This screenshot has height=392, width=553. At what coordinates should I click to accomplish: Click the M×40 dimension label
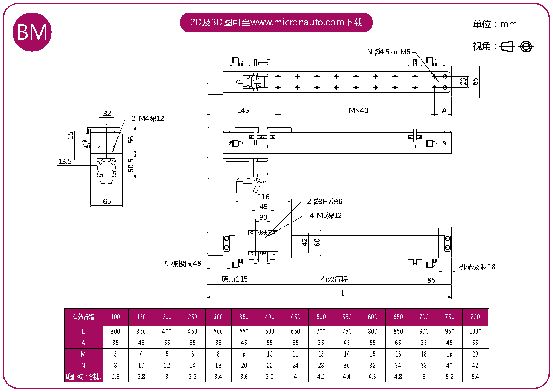(358, 111)
